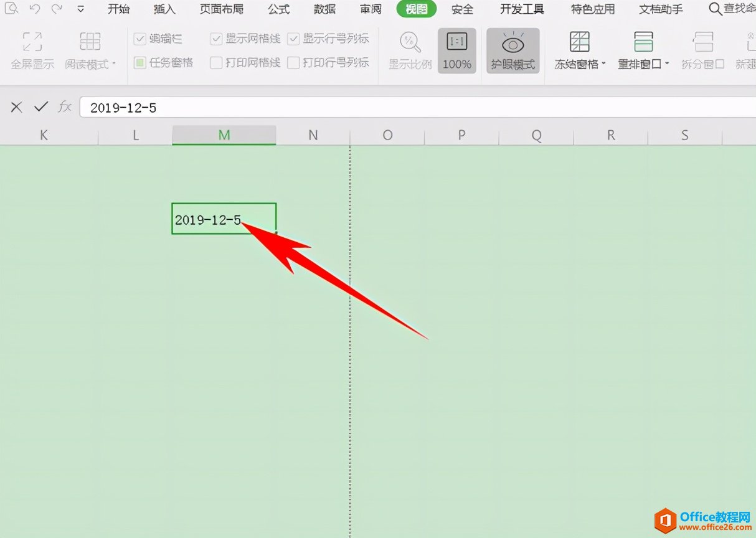Select column O header
756x538 pixels.
point(387,135)
